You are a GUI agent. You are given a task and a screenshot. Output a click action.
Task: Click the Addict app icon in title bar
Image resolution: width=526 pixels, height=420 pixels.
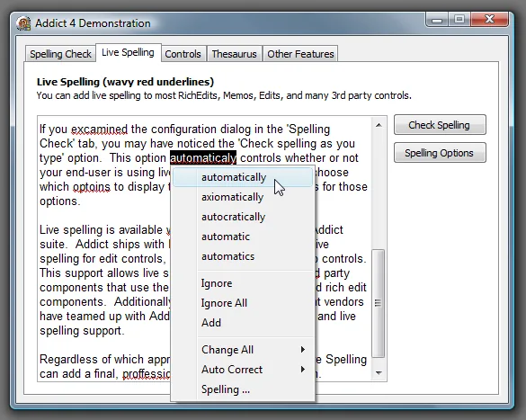pos(23,23)
